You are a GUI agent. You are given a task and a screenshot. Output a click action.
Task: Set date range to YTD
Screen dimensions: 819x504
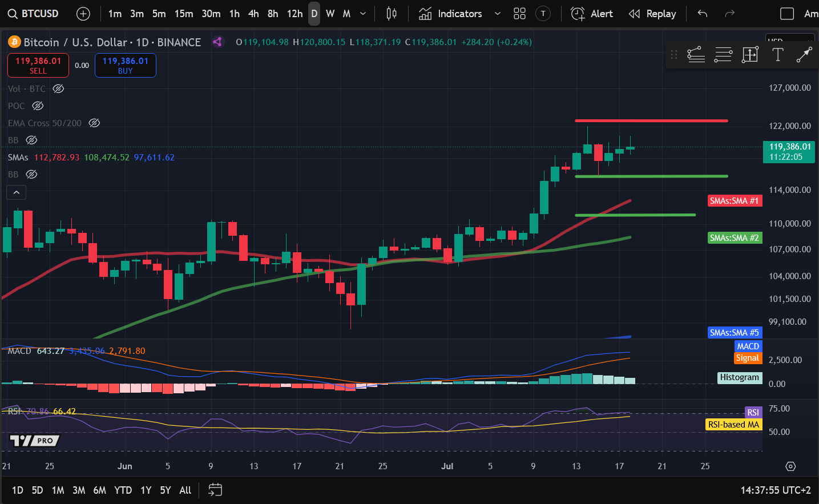point(123,490)
